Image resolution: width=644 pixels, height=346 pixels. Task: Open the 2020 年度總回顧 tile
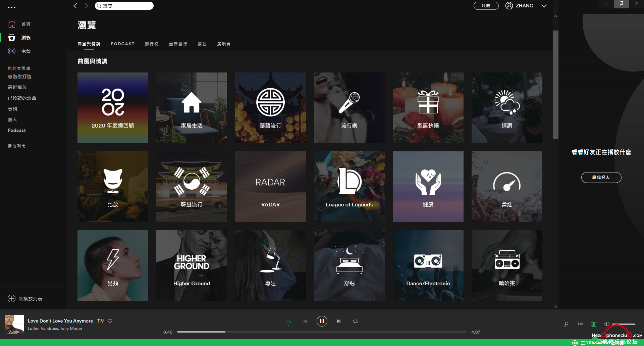coord(113,108)
